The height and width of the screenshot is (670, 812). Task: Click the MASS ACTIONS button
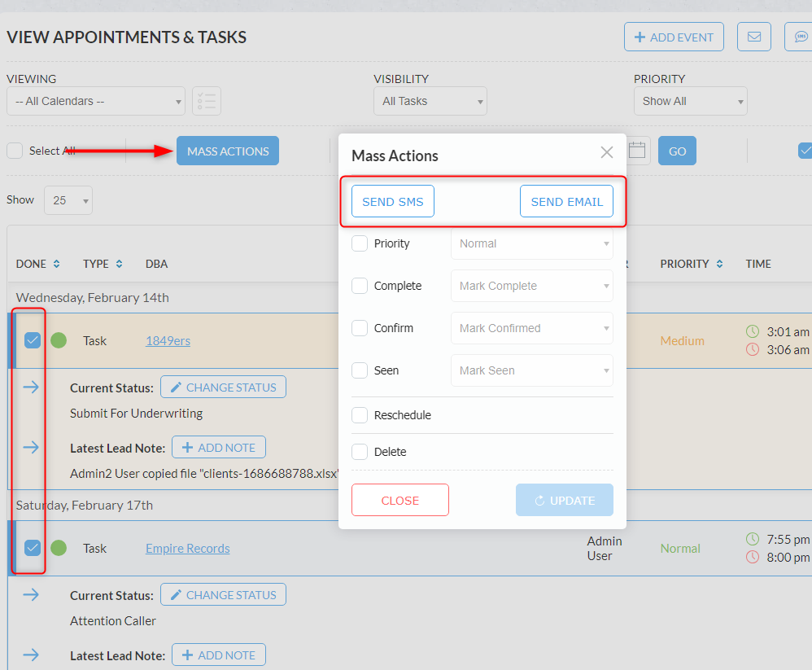[228, 151]
